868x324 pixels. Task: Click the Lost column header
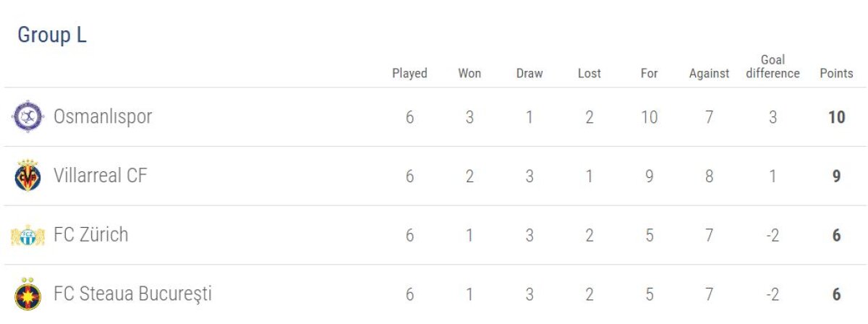point(590,73)
